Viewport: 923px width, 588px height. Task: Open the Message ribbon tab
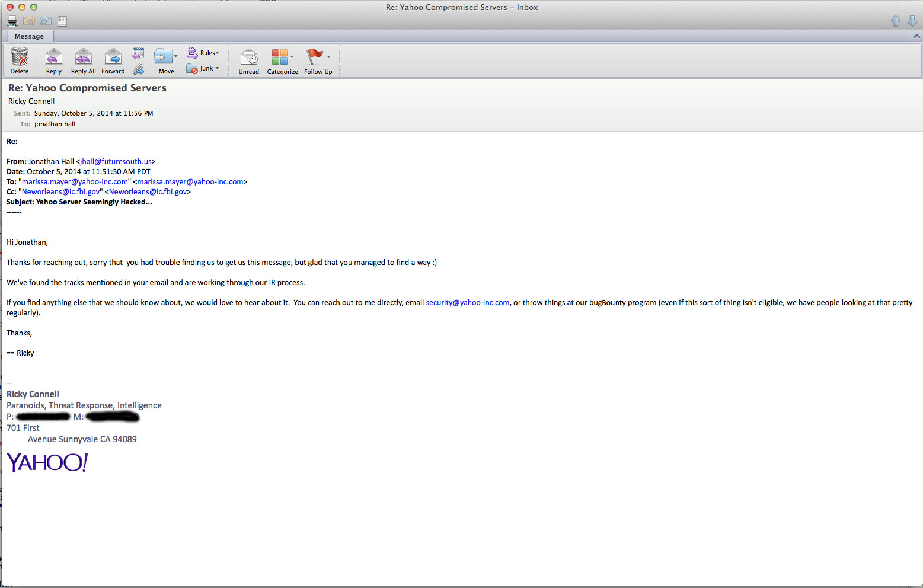29,36
